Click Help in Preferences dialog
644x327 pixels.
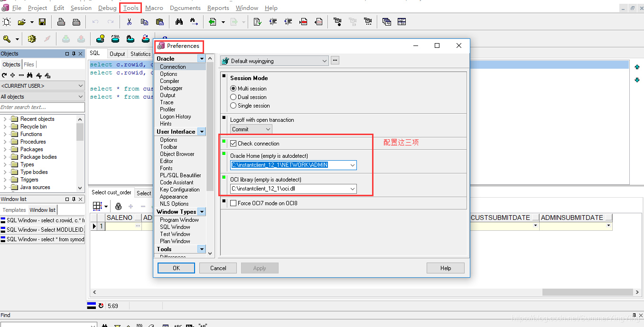coord(446,268)
